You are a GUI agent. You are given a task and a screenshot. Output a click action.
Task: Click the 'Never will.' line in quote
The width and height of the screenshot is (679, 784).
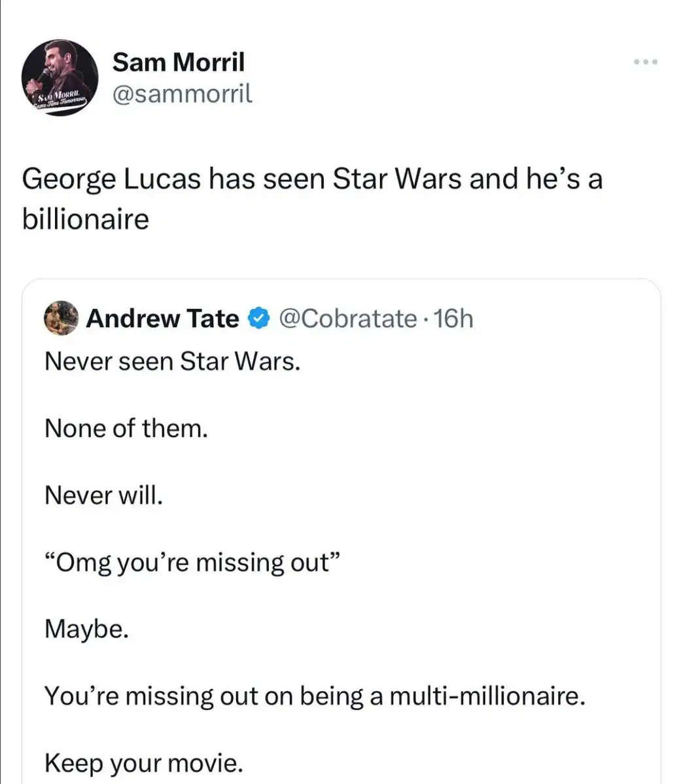point(103,495)
